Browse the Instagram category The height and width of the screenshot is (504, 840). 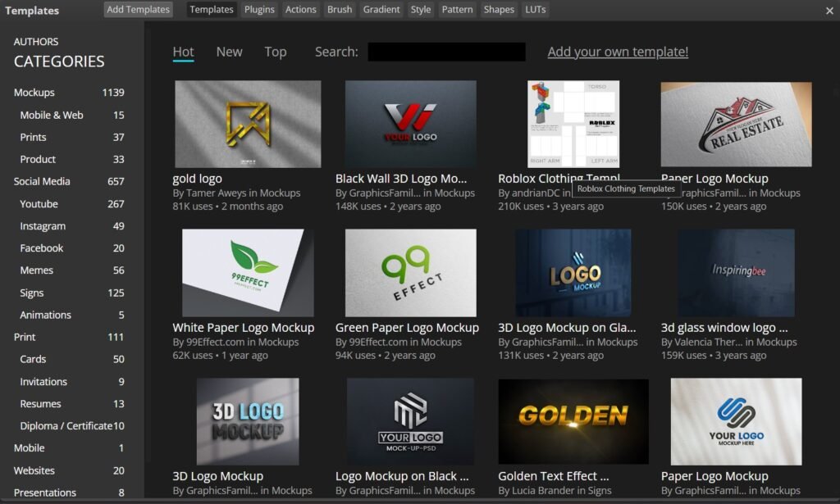point(43,226)
